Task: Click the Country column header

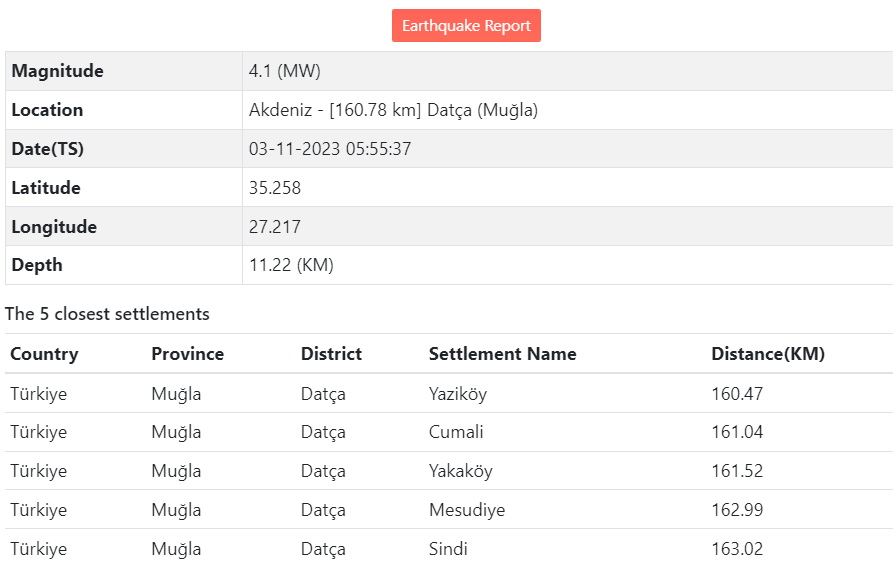Action: tap(44, 354)
